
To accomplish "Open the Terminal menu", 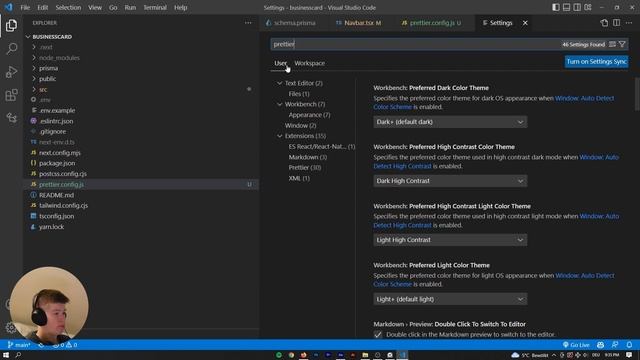I will [x=155, y=7].
